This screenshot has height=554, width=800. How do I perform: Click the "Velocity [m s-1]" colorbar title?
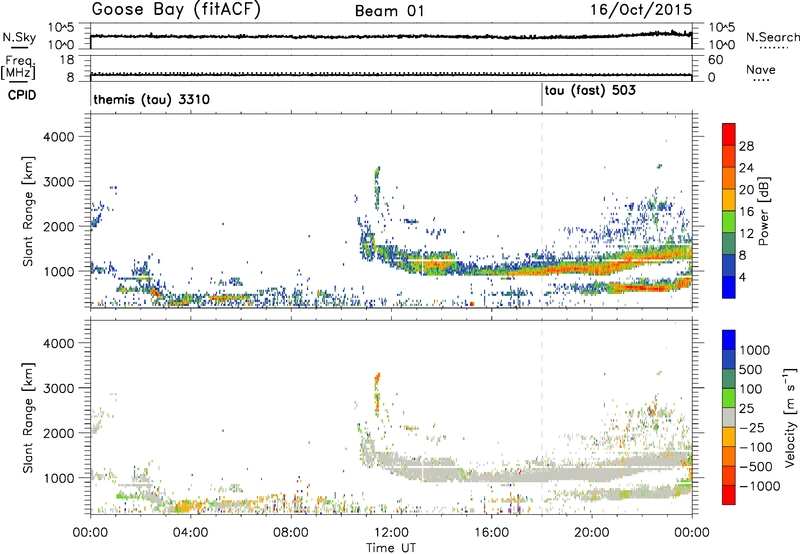point(790,417)
